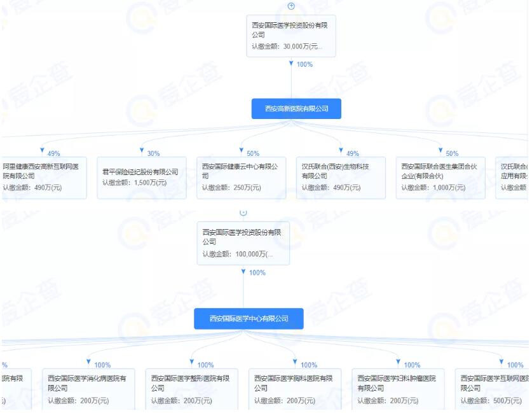Click the text 认缴金额: 1,500万(元)

point(135,183)
